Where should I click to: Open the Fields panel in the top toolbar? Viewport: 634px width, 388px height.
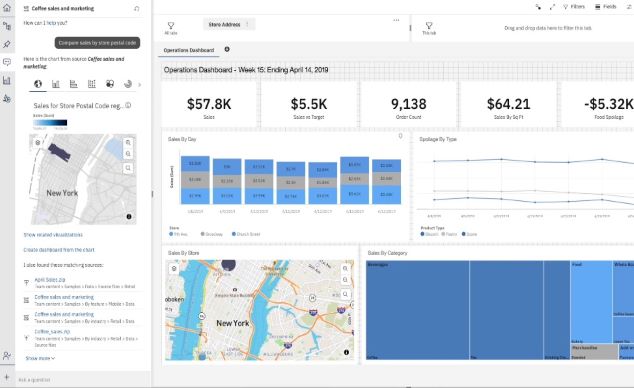[x=606, y=7]
